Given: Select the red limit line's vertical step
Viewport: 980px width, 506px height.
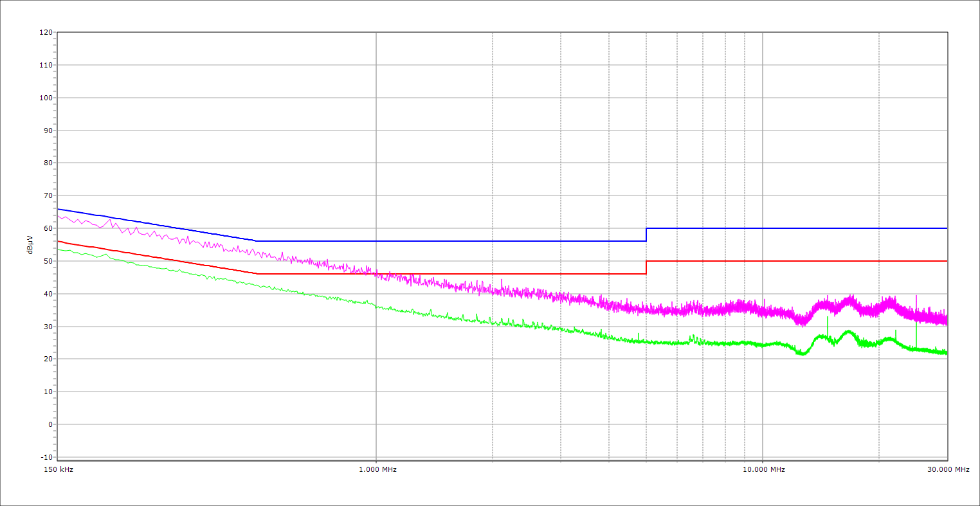Looking at the screenshot, I should point(646,267).
